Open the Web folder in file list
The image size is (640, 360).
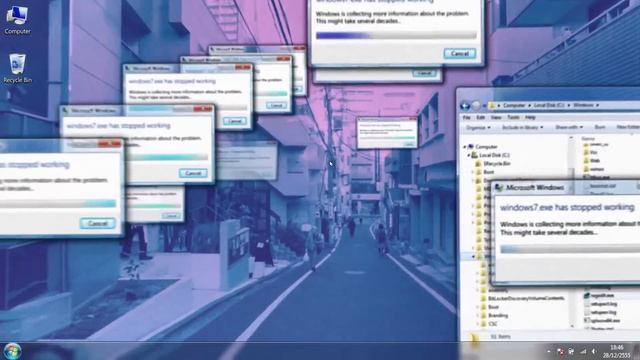[591, 161]
